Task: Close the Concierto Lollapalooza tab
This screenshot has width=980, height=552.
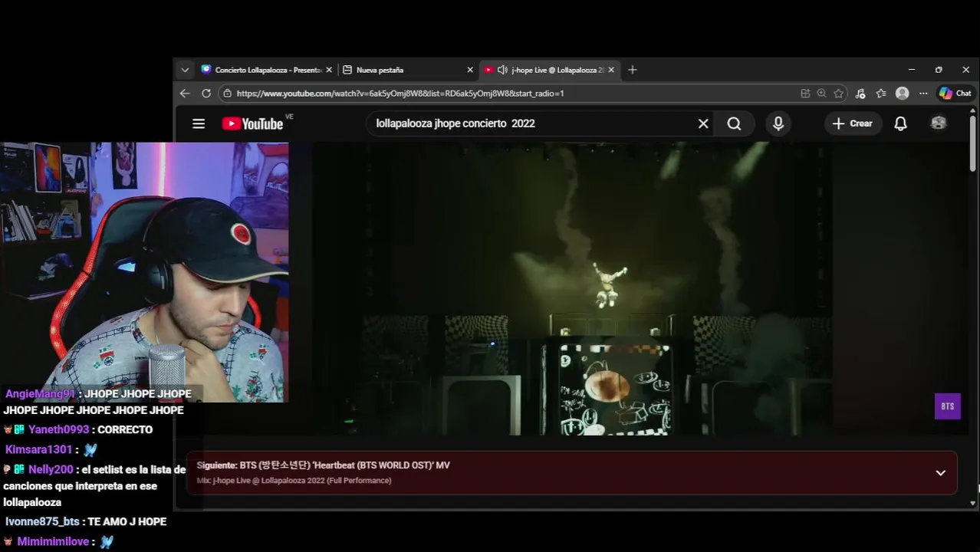Action: (329, 70)
